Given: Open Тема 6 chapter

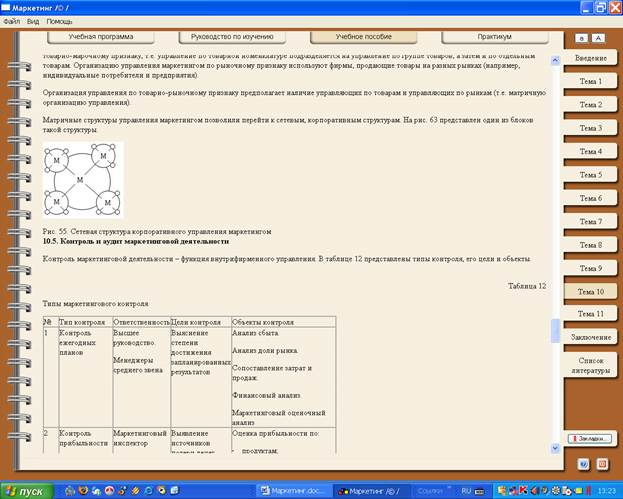Looking at the screenshot, I should tap(591, 198).
